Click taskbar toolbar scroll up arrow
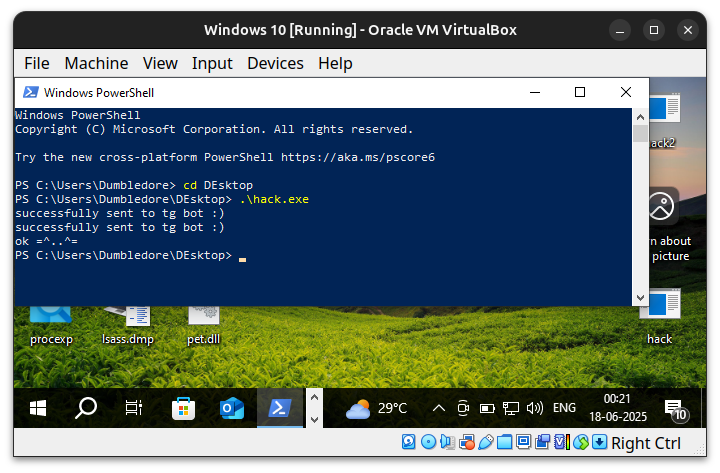720x473 pixels. click(314, 398)
